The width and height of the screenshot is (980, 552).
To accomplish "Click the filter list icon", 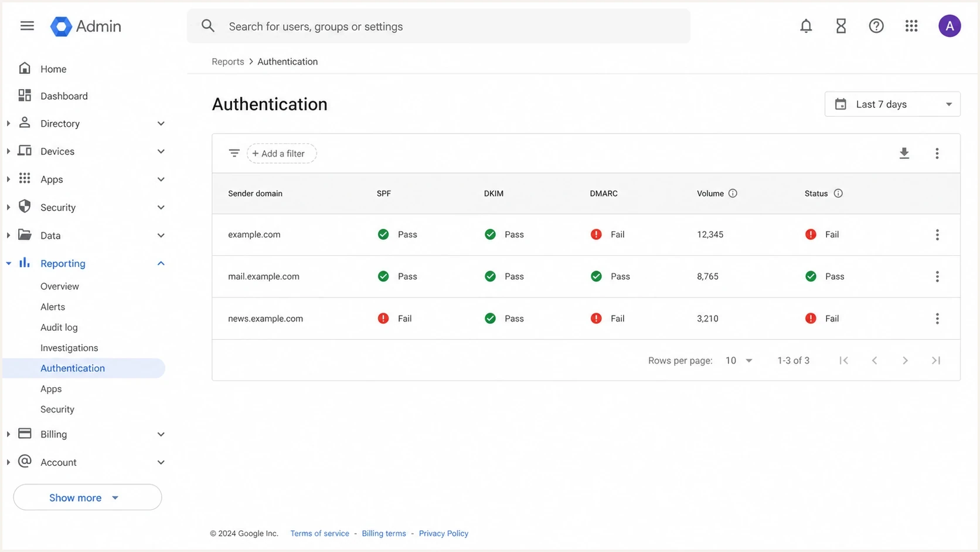I will 234,153.
